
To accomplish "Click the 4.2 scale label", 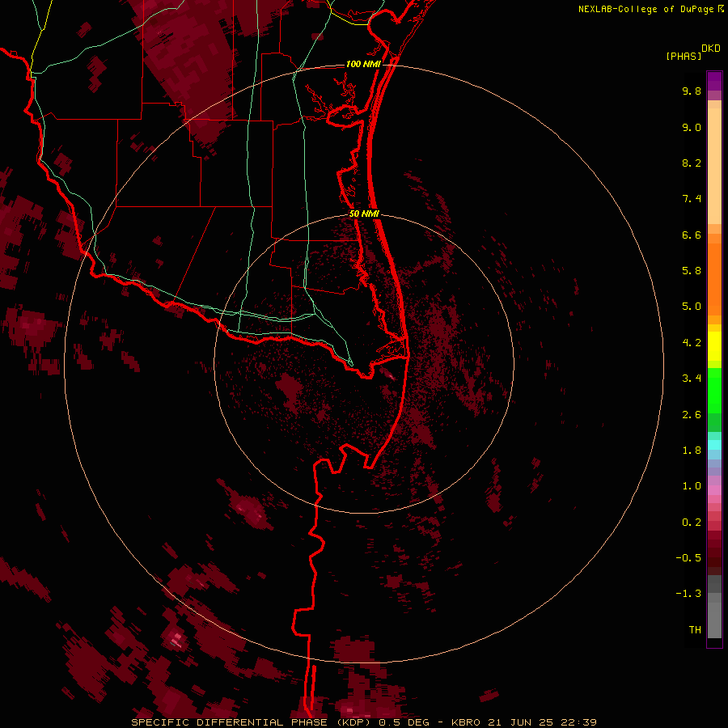I will tap(692, 343).
